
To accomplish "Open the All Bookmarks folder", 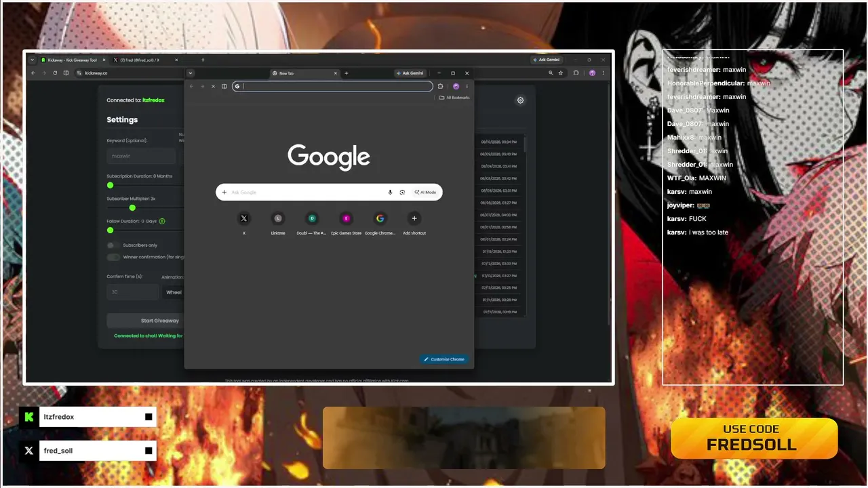I will pyautogui.click(x=454, y=98).
